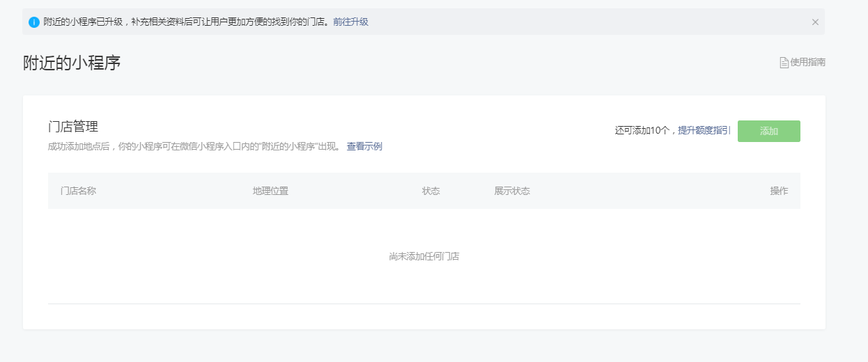
Task: Click the green 添加 button
Action: [x=769, y=131]
